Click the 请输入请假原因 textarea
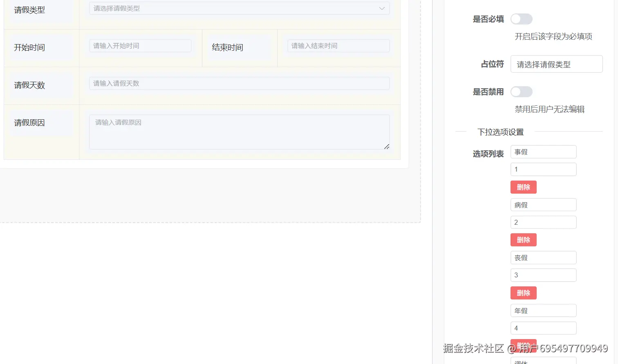 [239, 132]
